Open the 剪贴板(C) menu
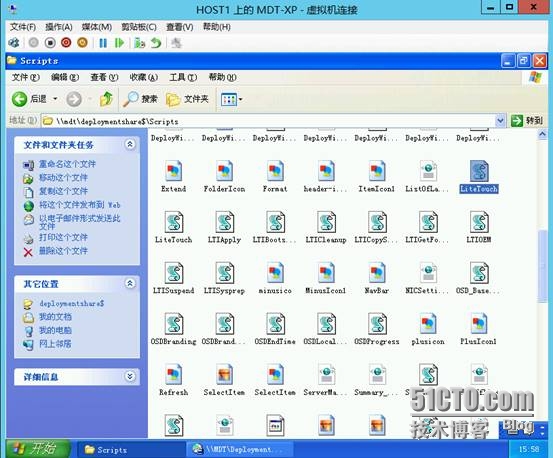The width and height of the screenshot is (553, 458). (x=139, y=27)
